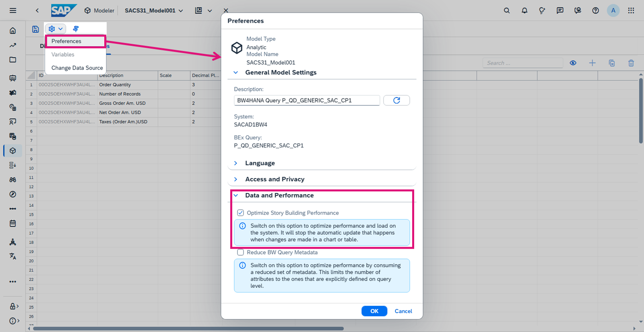
Task: Click the Description input field
Action: coord(307,100)
